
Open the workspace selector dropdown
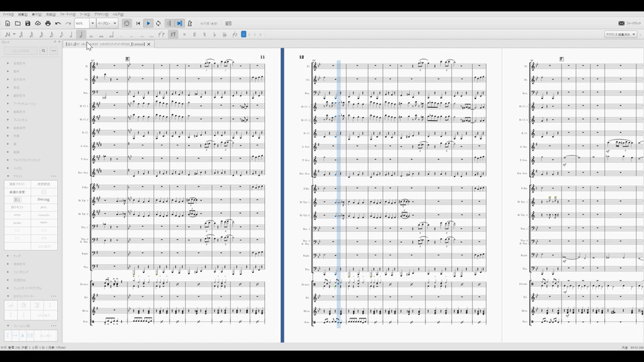621,34
